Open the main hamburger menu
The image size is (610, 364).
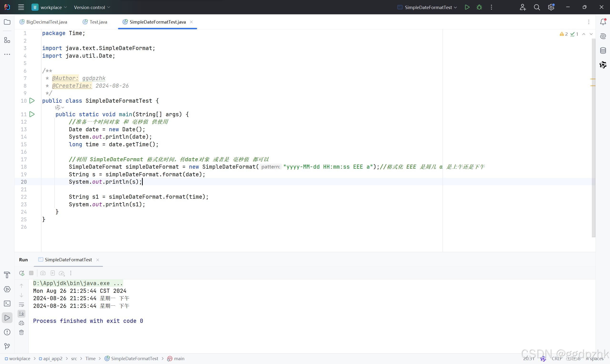tap(21, 7)
